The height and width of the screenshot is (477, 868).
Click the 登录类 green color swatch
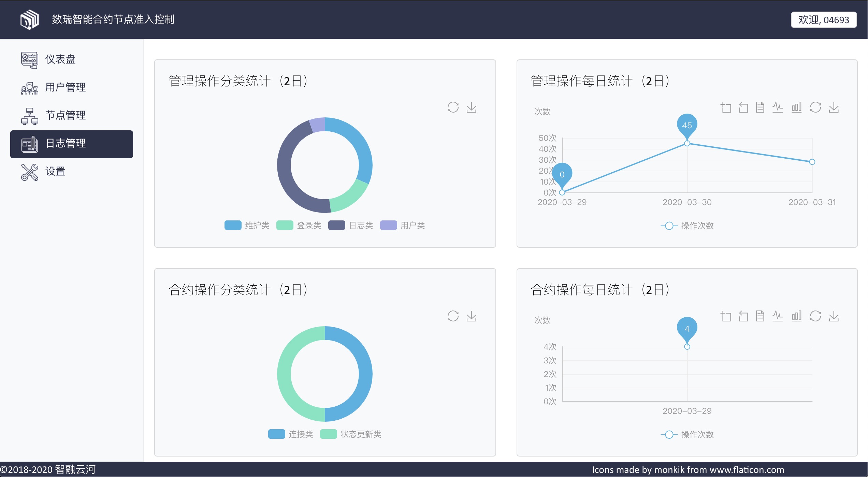coord(285,226)
